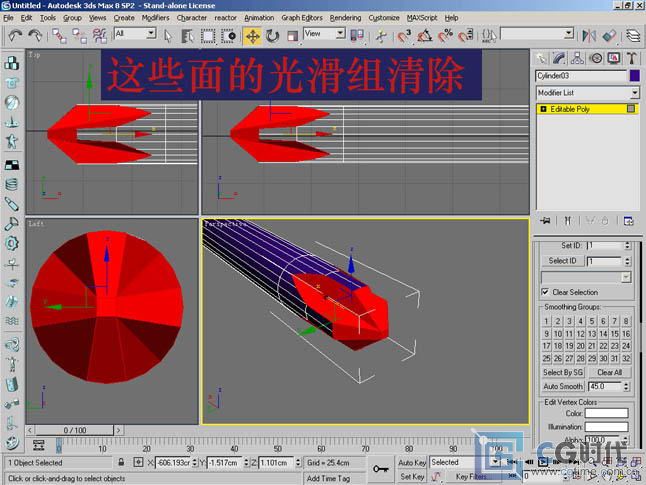The image size is (646, 485).
Task: Open the Align tool in the toolbar
Action: point(609,36)
